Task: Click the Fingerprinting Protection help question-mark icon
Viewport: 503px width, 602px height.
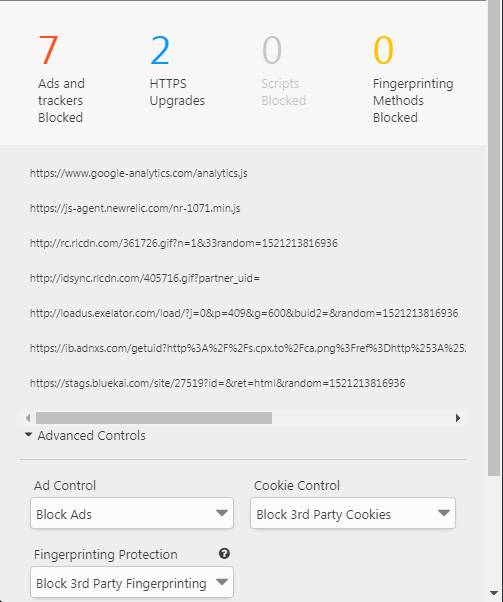Action: pyautogui.click(x=224, y=553)
